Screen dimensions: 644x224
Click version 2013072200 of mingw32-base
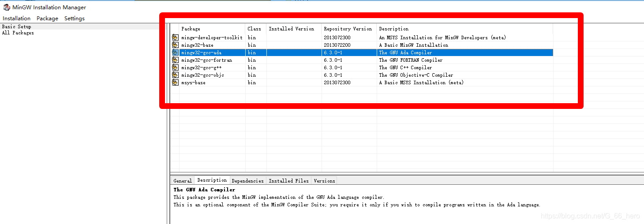point(337,45)
